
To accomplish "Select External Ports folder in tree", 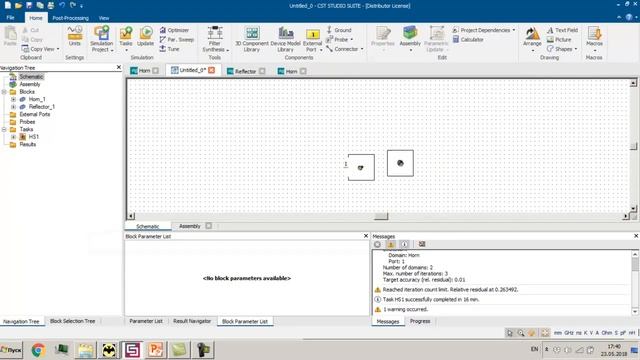I will point(35,114).
